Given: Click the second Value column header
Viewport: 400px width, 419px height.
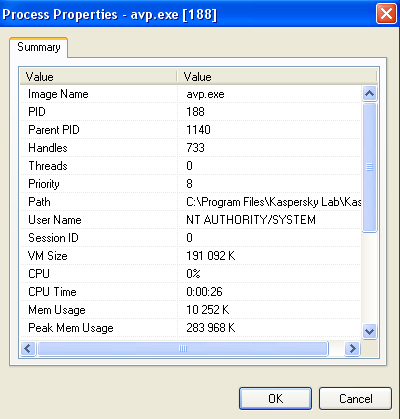Looking at the screenshot, I should 277,77.
